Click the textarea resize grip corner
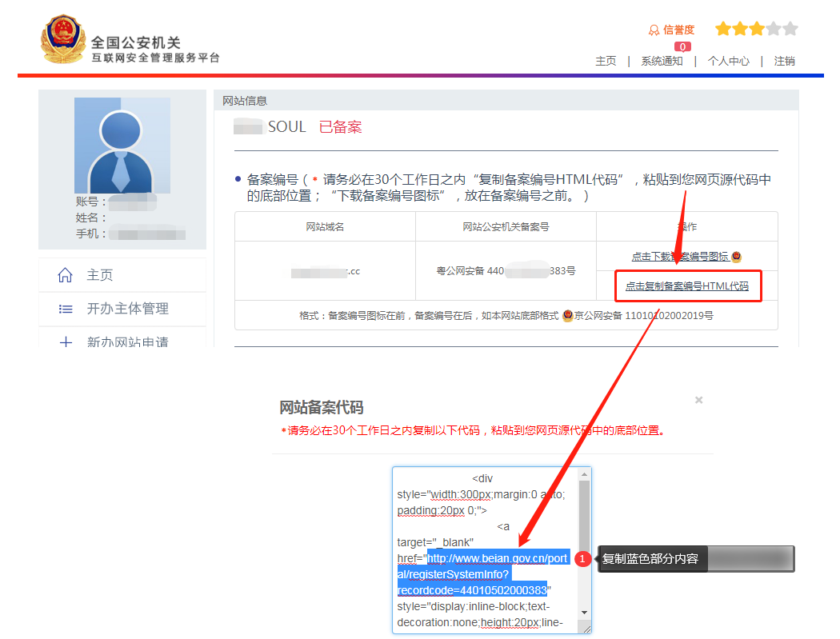 (x=586, y=629)
